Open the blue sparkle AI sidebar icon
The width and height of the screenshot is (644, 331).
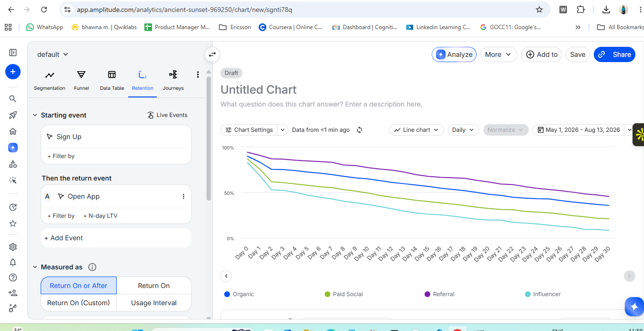[13, 148]
